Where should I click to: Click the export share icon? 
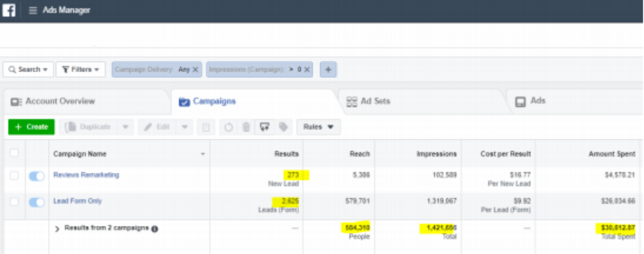click(x=265, y=128)
